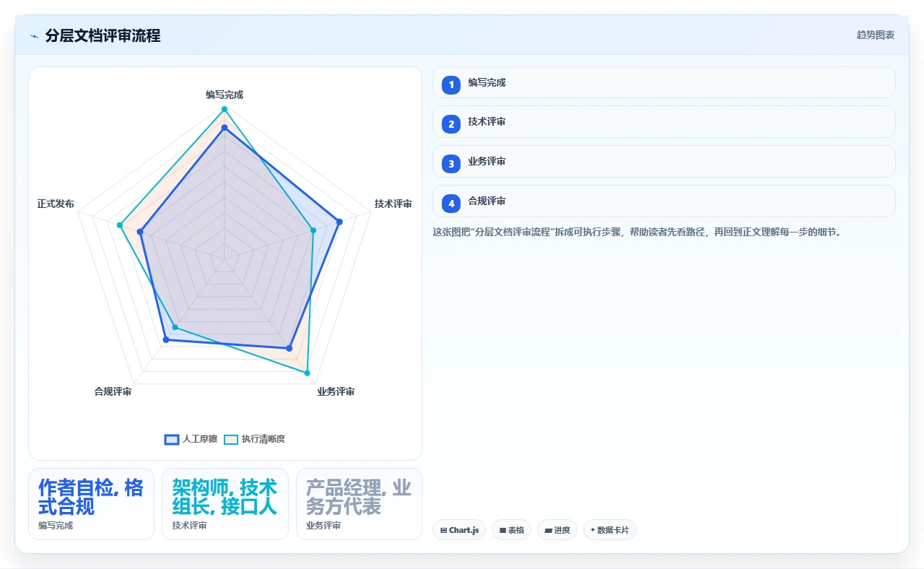
Task: Click the 表格 tag chip
Action: (x=511, y=530)
